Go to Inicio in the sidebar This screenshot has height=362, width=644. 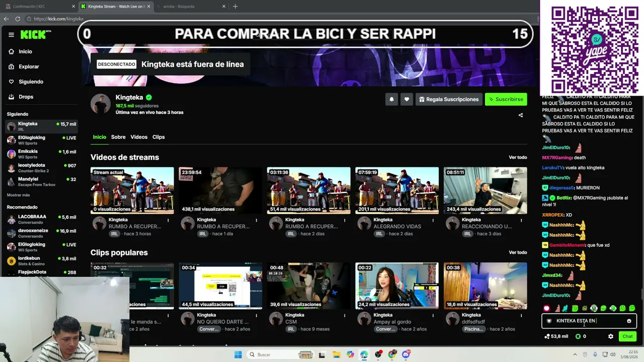coord(25,51)
